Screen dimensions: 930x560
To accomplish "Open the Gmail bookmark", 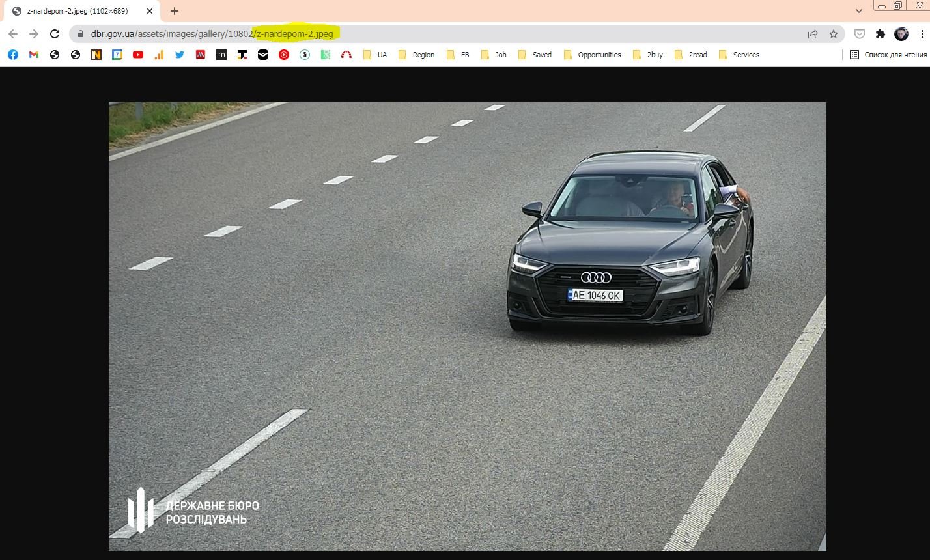I will pos(34,55).
